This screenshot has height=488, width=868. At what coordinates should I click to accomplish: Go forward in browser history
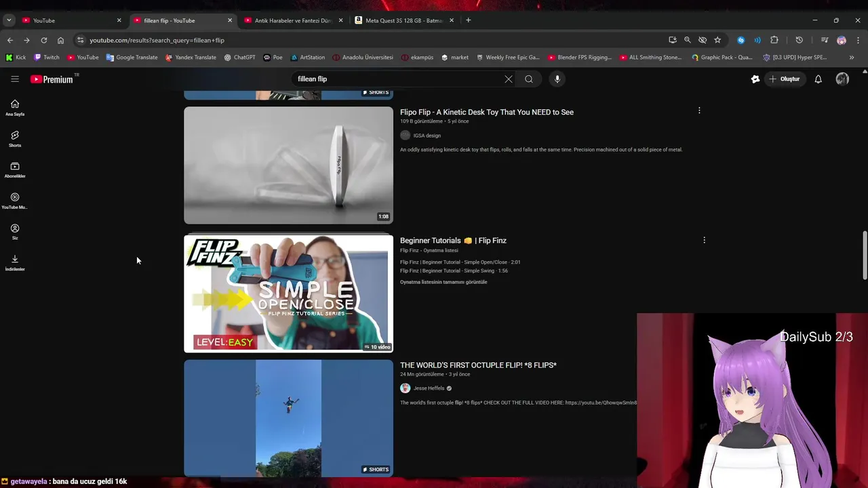(26, 40)
